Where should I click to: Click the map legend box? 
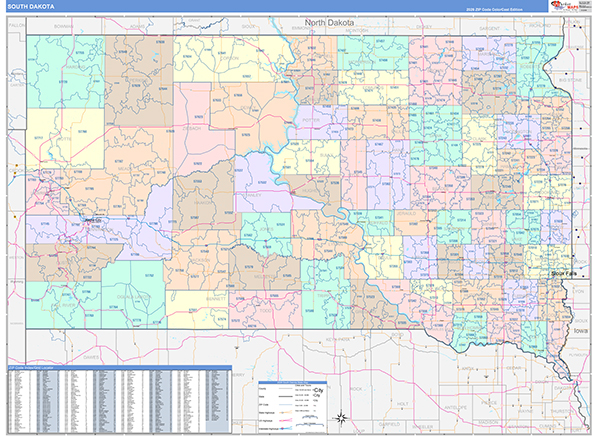292,406
